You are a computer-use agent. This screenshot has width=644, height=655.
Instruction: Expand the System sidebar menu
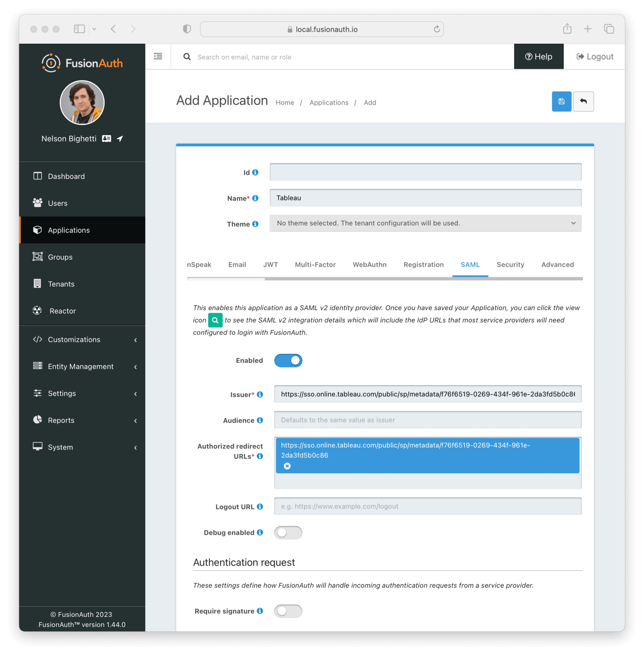click(x=82, y=447)
